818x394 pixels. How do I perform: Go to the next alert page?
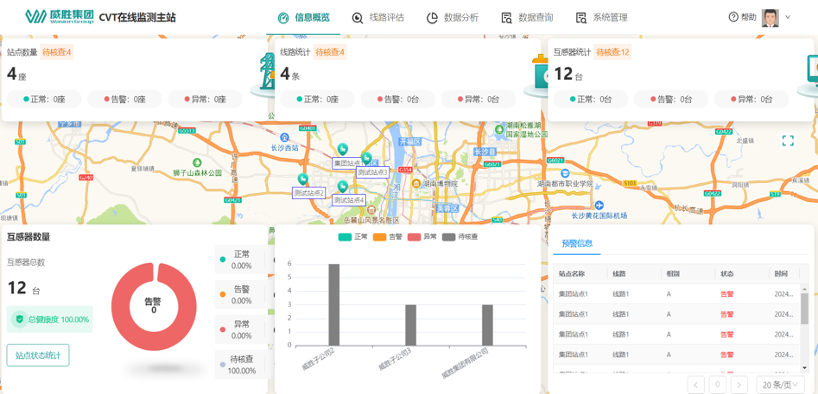tap(739, 385)
